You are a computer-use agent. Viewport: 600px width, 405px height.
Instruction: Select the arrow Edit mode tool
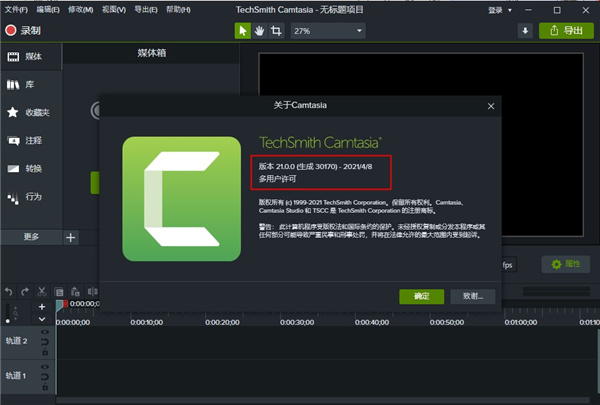tap(243, 31)
